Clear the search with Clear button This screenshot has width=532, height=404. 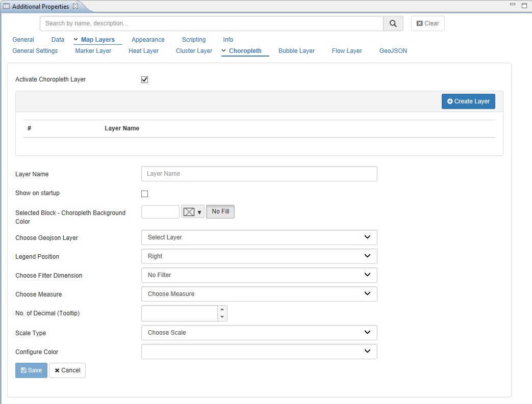click(x=427, y=23)
